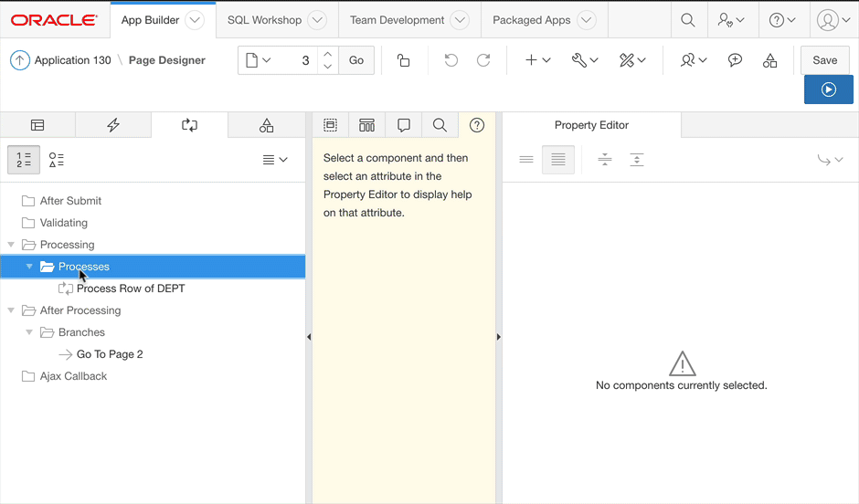Viewport: 859px width, 504px height.
Task: Open the Utilities wrench menu
Action: (x=585, y=60)
